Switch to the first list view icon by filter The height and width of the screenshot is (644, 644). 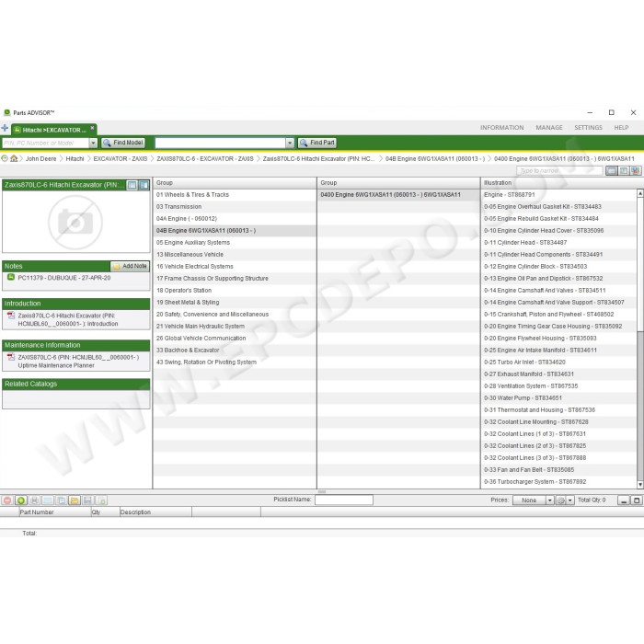click(611, 170)
